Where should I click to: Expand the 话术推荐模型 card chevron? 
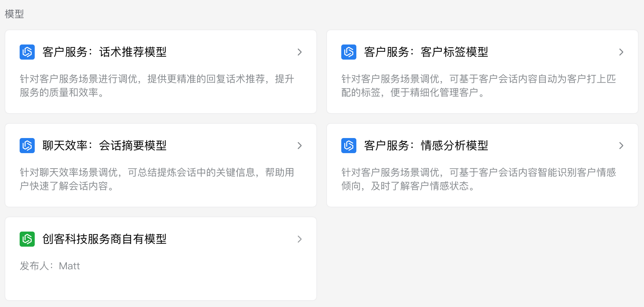(x=299, y=52)
